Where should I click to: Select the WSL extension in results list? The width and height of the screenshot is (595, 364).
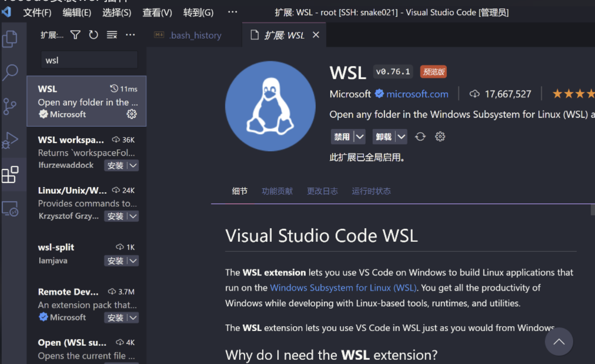[87, 101]
